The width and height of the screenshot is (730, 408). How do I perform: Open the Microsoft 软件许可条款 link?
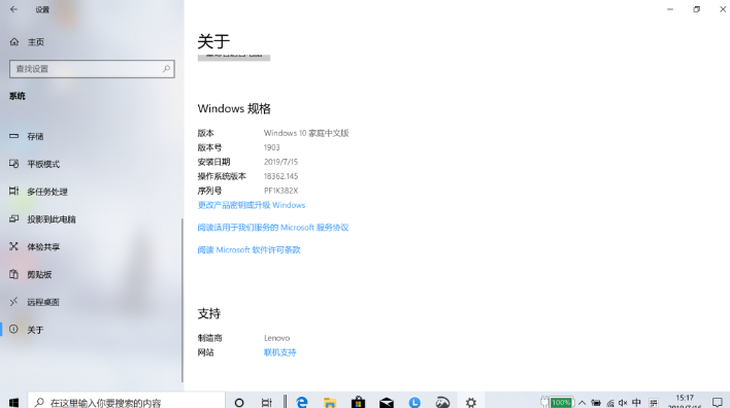click(x=249, y=250)
